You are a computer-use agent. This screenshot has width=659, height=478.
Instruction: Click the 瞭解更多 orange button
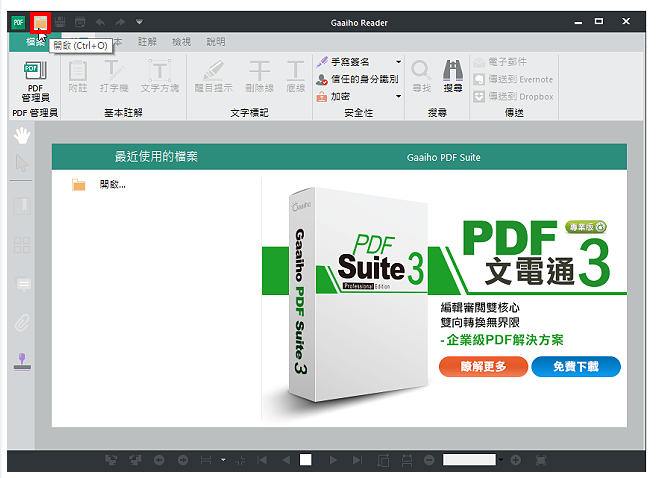coord(483,367)
